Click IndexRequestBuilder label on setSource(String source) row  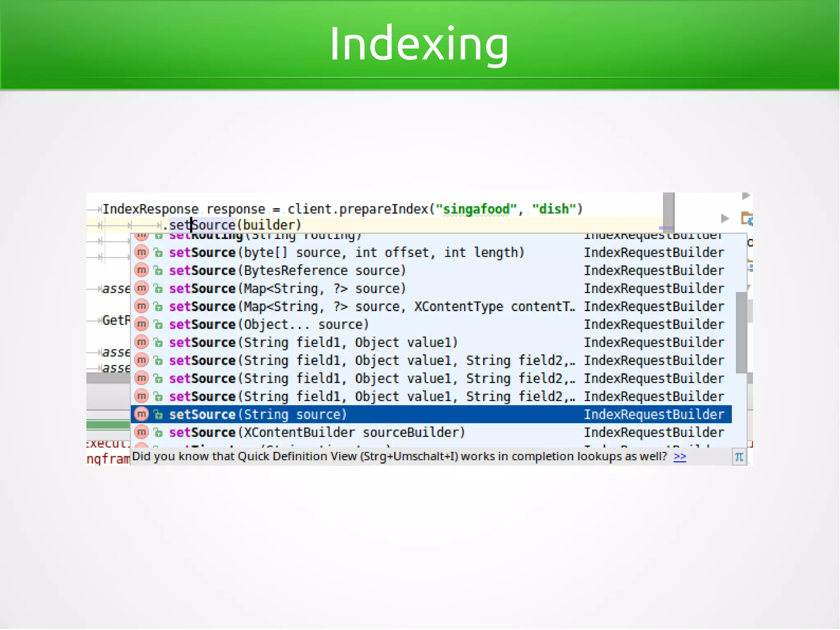point(654,415)
